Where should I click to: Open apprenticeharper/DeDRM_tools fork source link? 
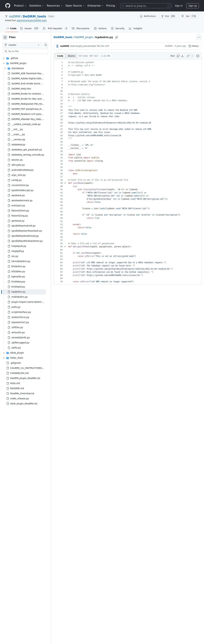(31, 20)
